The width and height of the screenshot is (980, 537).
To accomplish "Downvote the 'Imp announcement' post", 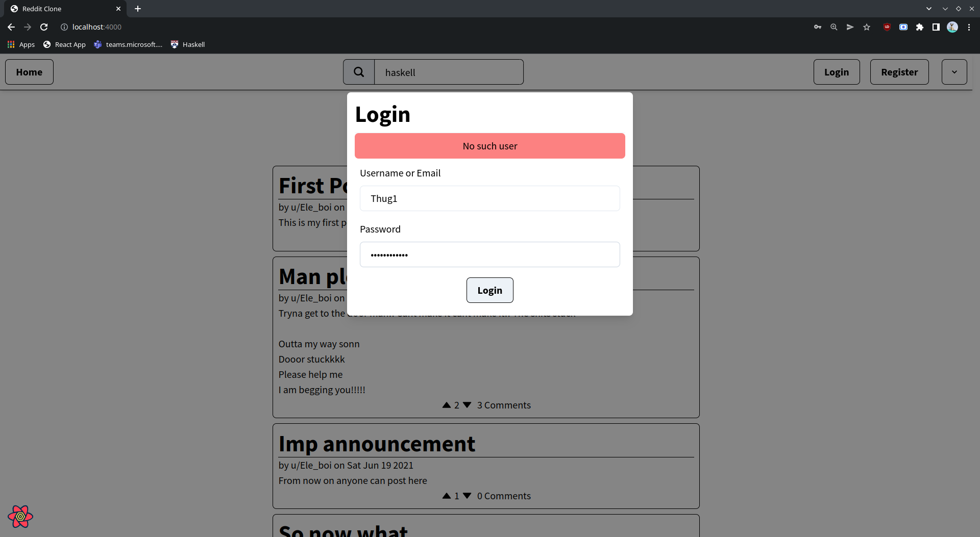I will coord(468,495).
